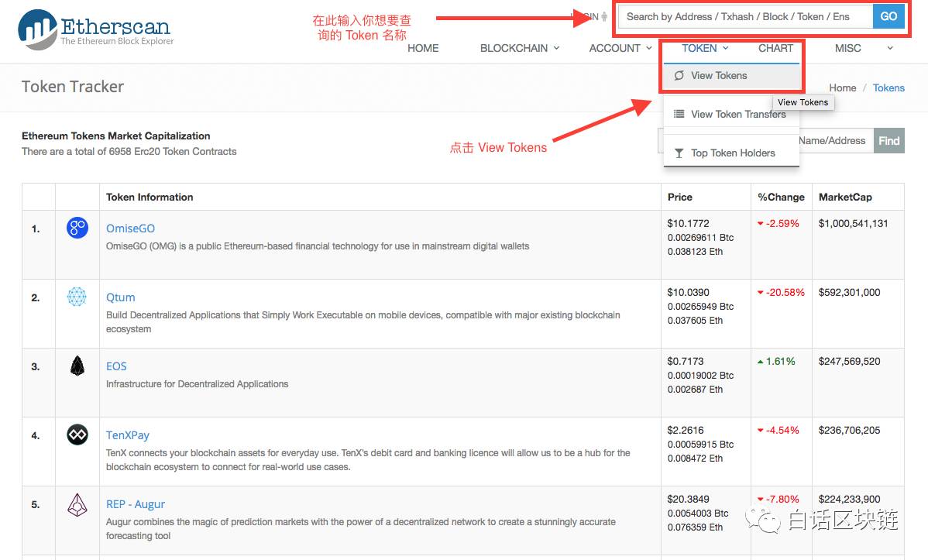The image size is (928, 560).
Task: Open Top Token Holders menu entry
Action: [x=731, y=153]
